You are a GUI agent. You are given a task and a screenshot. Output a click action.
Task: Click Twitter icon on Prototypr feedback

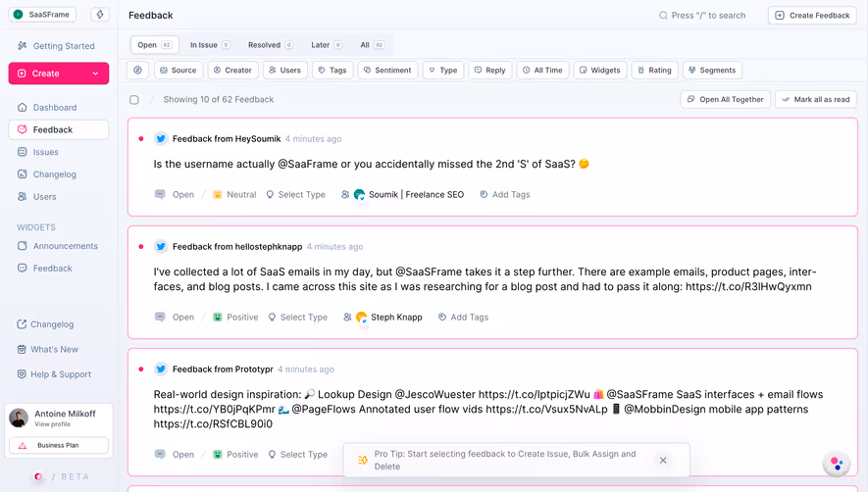click(161, 369)
